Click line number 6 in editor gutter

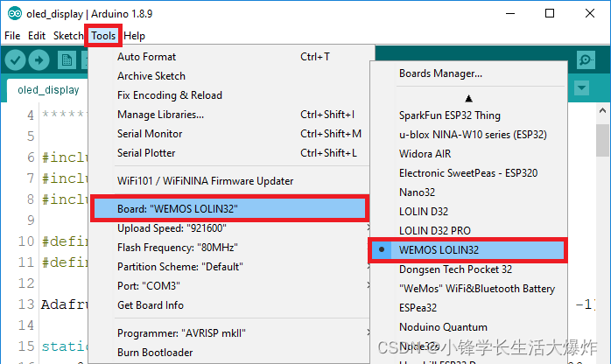pyautogui.click(x=31, y=157)
